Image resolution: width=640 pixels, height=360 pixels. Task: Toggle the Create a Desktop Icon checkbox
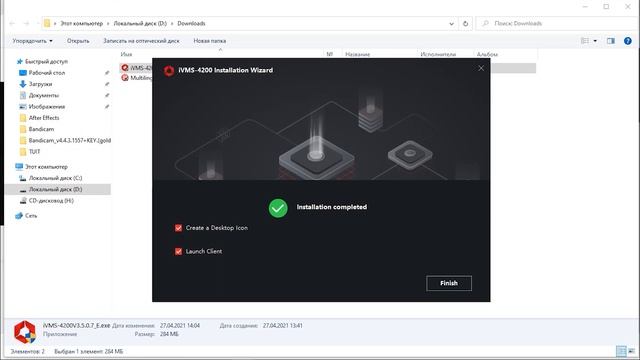click(x=178, y=228)
